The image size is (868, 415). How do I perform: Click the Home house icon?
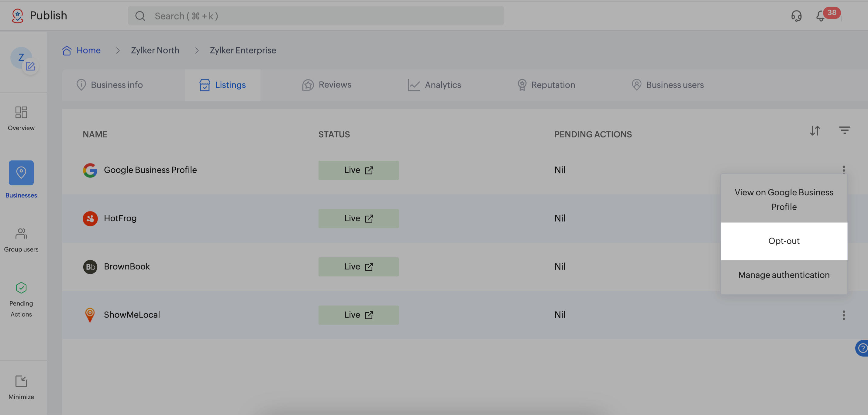pyautogui.click(x=67, y=50)
